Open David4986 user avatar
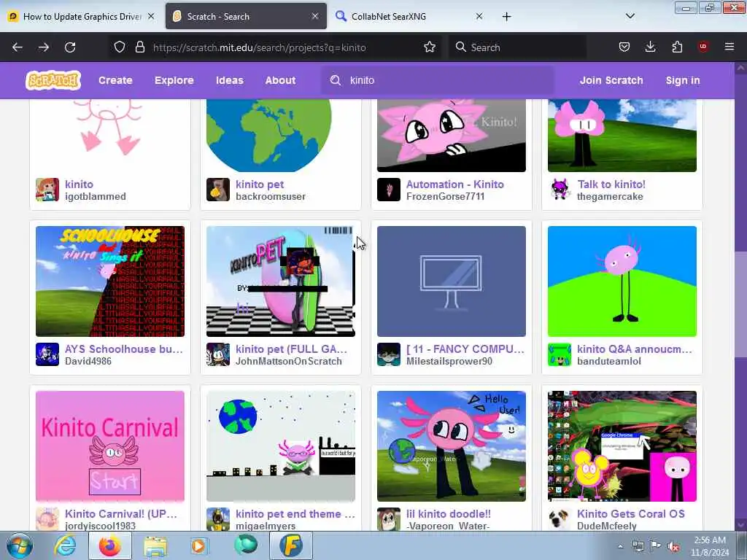 (x=47, y=354)
